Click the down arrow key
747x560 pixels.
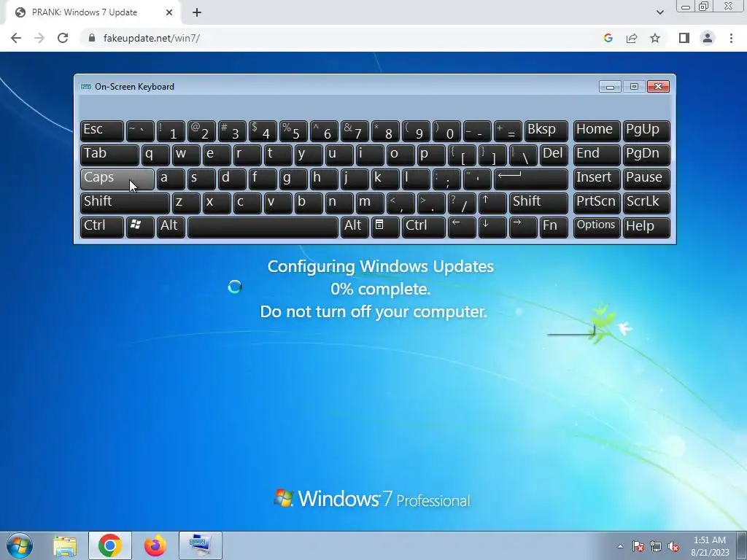coord(492,227)
